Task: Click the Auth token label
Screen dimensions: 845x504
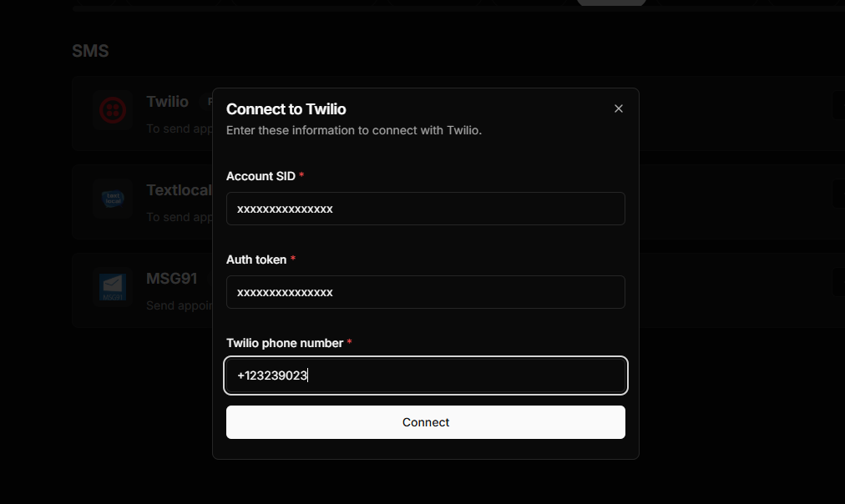Action: 256,260
